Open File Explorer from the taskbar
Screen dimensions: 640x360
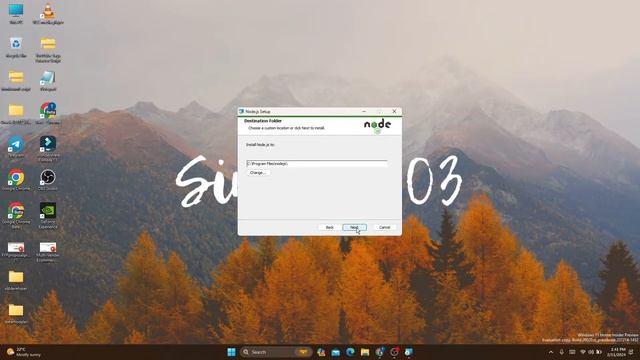coord(365,352)
